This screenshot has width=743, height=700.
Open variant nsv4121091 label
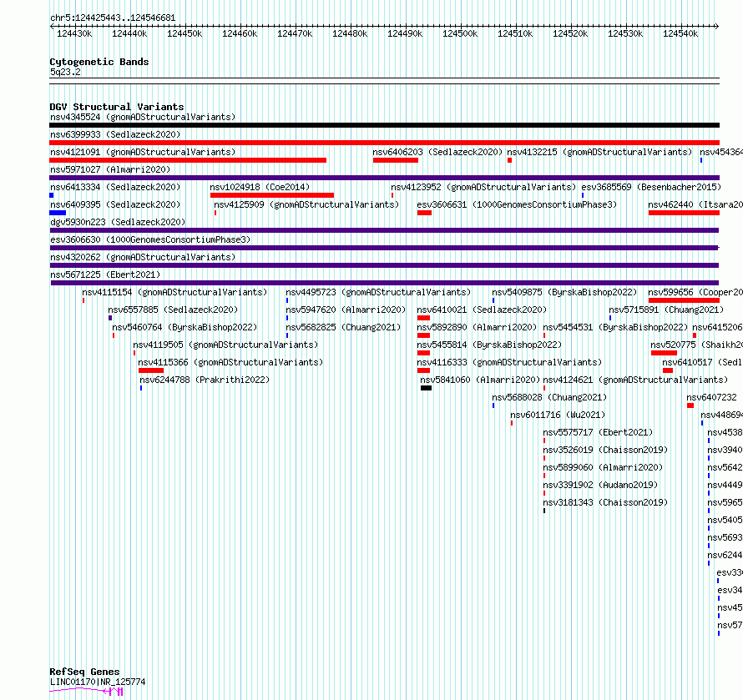tap(143, 152)
